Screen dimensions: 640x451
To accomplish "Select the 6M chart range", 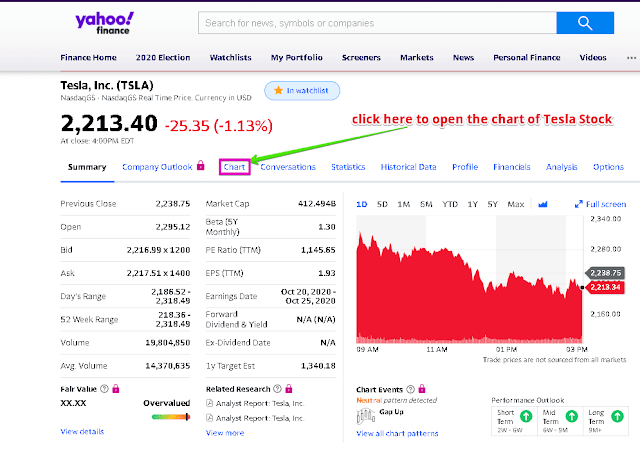I will pos(426,204).
